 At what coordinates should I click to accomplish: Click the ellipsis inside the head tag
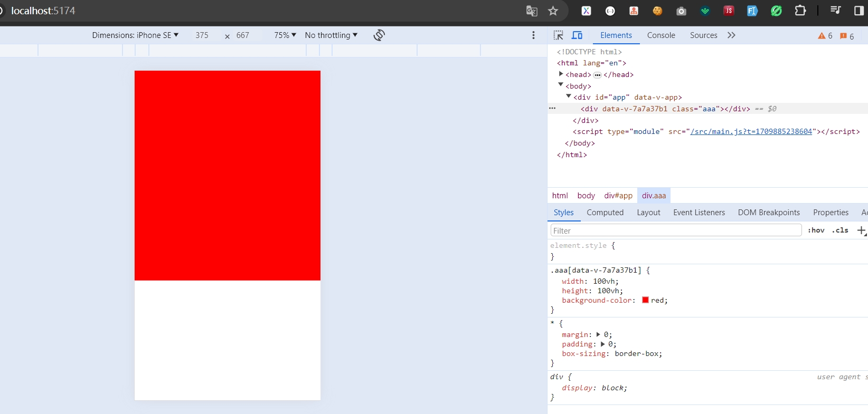[x=597, y=75]
